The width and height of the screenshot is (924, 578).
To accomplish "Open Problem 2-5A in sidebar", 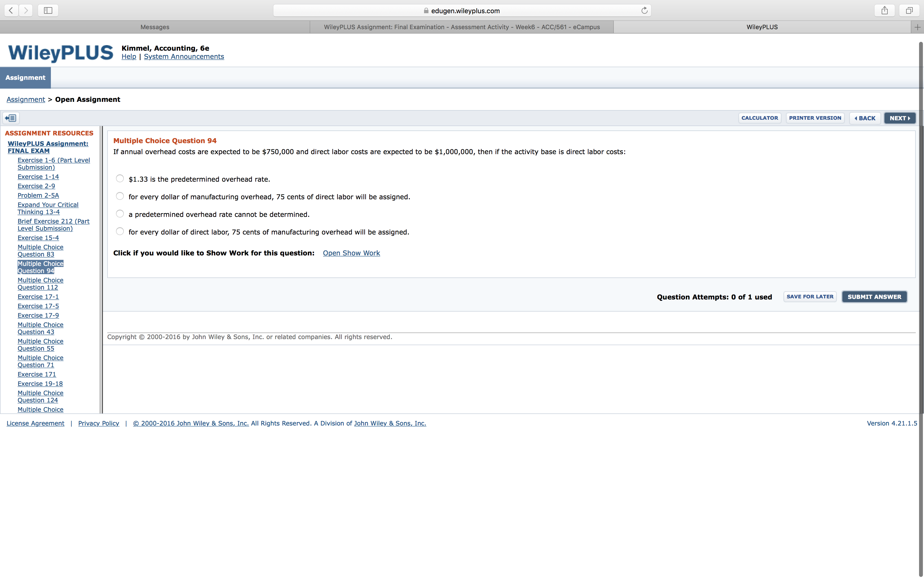I will pyautogui.click(x=38, y=195).
